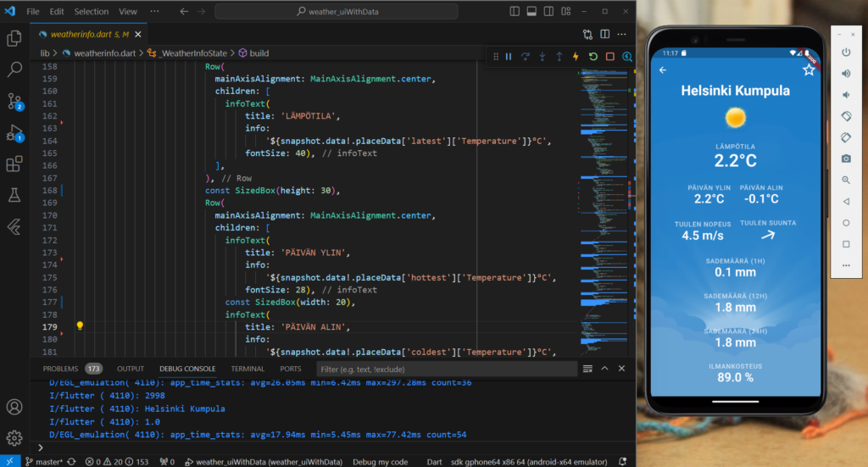
Task: Open the Selection menu
Action: point(91,12)
